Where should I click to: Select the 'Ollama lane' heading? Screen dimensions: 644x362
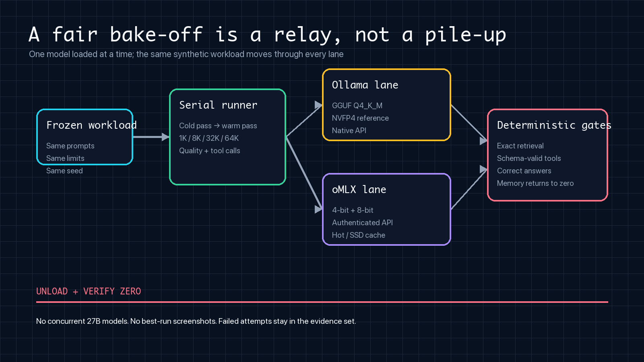[365, 85]
